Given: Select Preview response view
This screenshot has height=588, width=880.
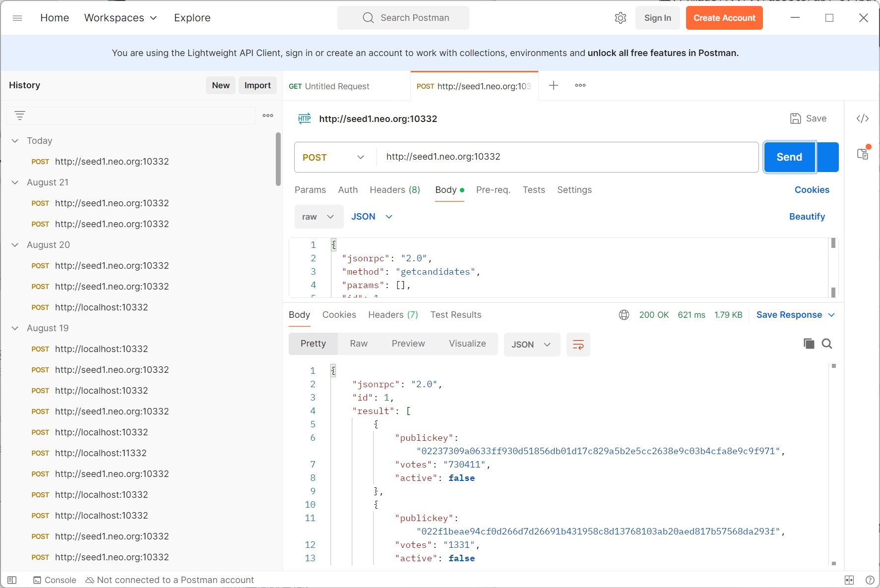Looking at the screenshot, I should [x=408, y=344].
